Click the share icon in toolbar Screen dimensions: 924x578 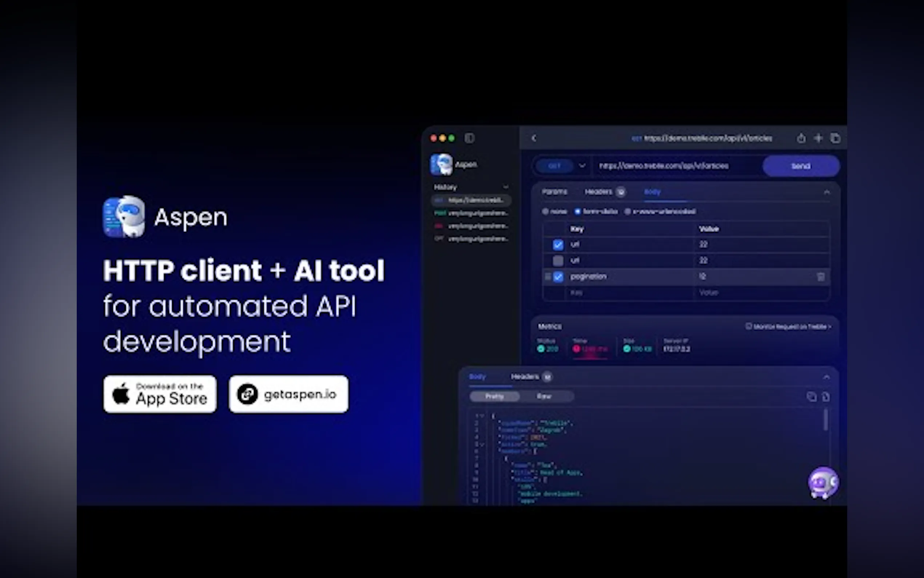point(801,138)
